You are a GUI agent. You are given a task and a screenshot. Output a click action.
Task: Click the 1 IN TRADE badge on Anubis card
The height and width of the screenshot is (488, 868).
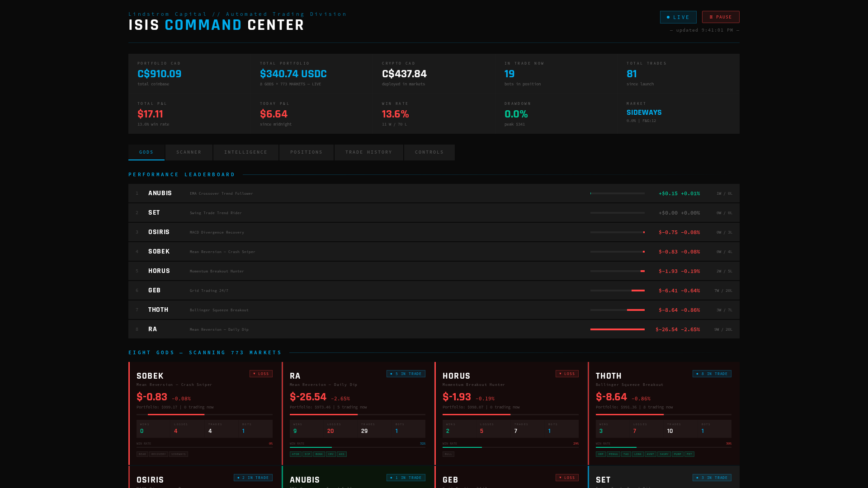pyautogui.click(x=406, y=478)
